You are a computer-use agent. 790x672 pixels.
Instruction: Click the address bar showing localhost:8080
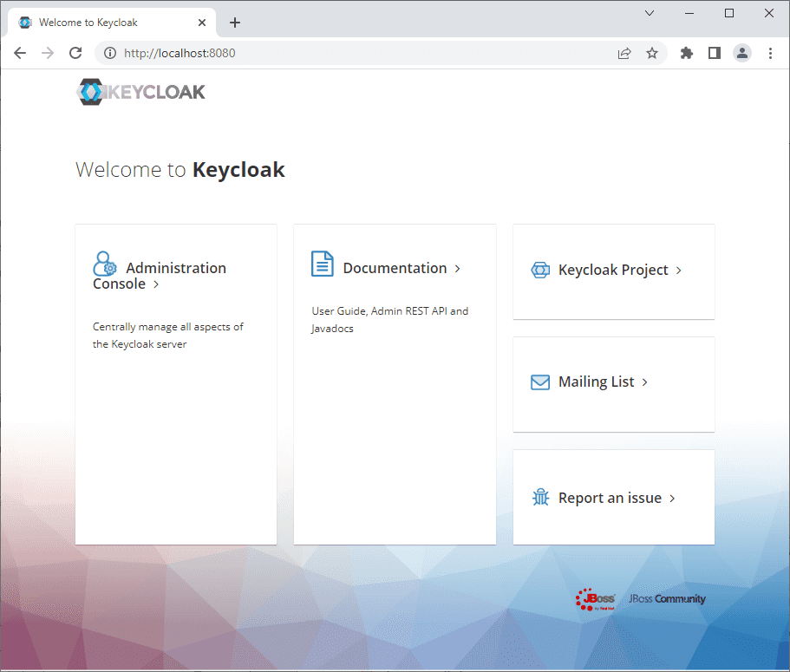point(347,53)
